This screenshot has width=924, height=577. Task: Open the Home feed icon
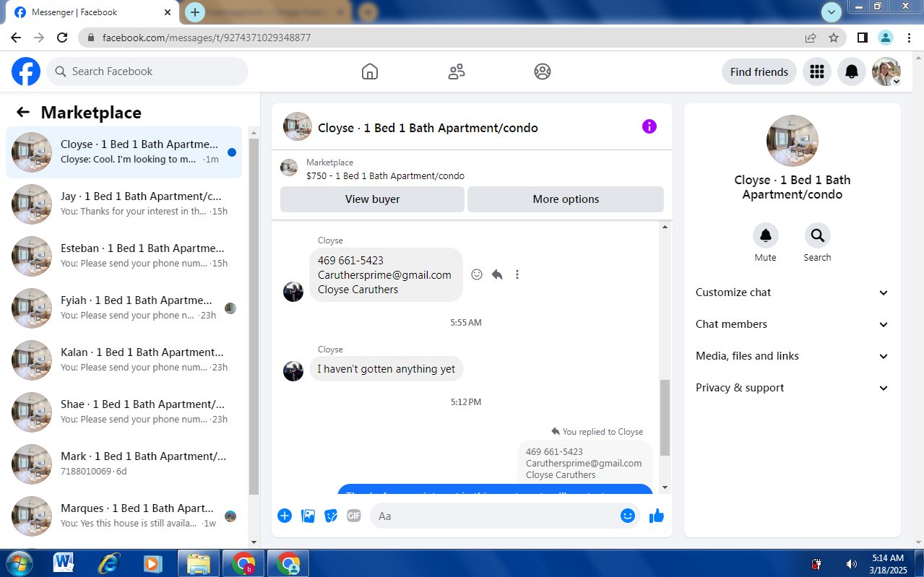pos(370,71)
